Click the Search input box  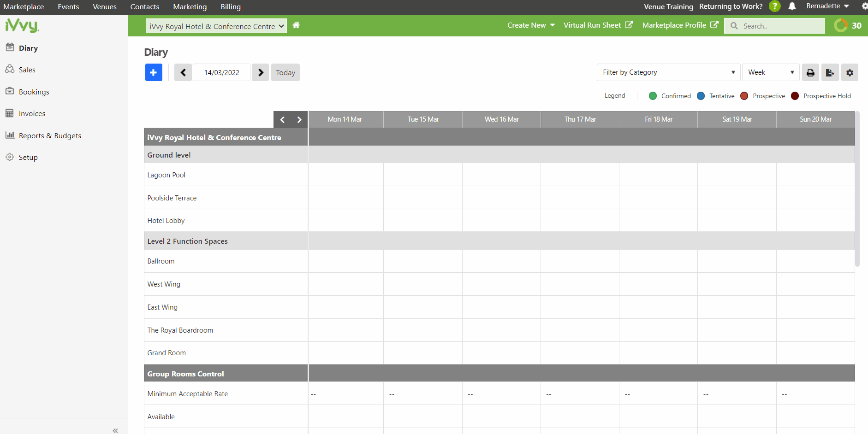tap(775, 26)
